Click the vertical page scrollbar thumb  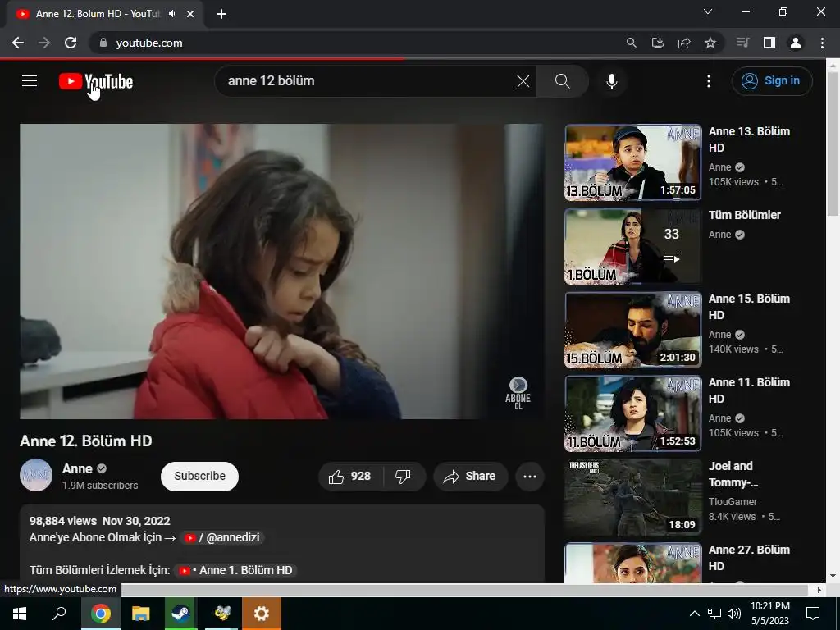pyautogui.click(x=833, y=144)
